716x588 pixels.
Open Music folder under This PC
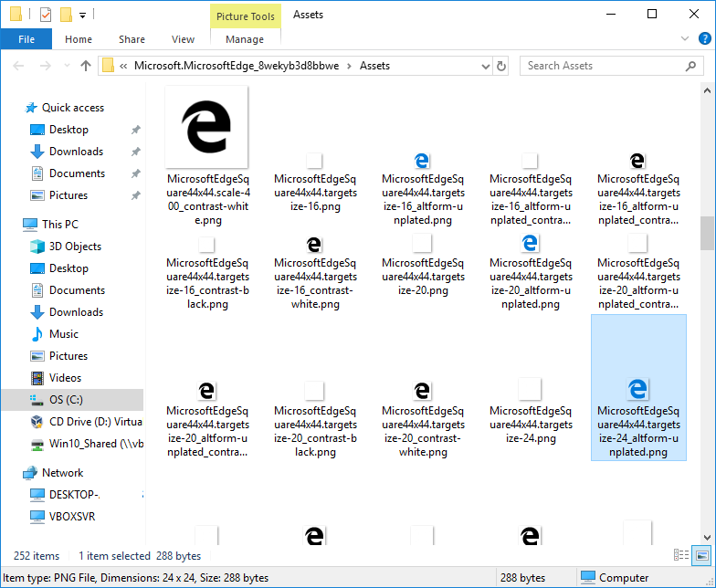[64, 334]
